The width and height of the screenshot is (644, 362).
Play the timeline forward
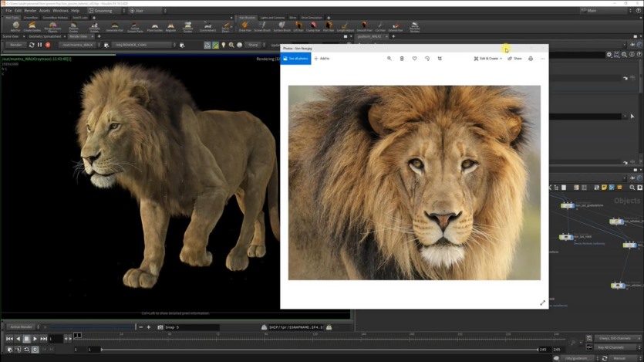(x=35, y=339)
